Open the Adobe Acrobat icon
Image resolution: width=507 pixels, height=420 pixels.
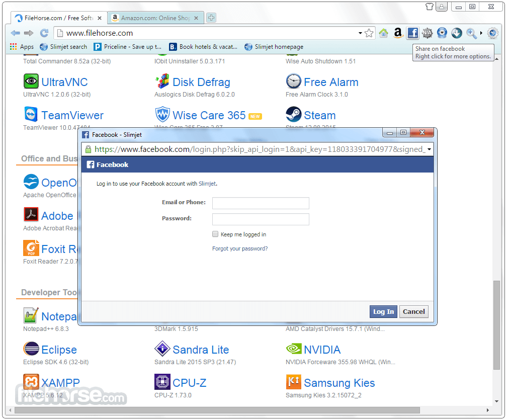pyautogui.click(x=31, y=214)
